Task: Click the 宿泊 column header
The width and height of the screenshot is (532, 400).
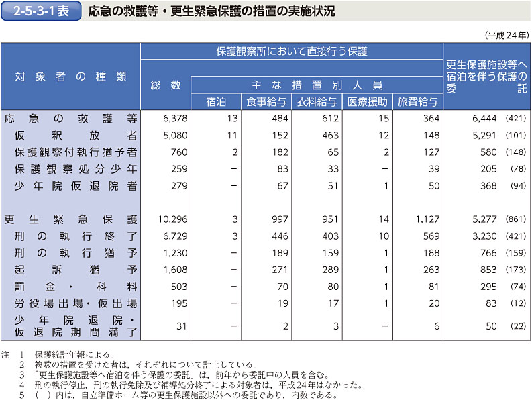Action: [216, 101]
